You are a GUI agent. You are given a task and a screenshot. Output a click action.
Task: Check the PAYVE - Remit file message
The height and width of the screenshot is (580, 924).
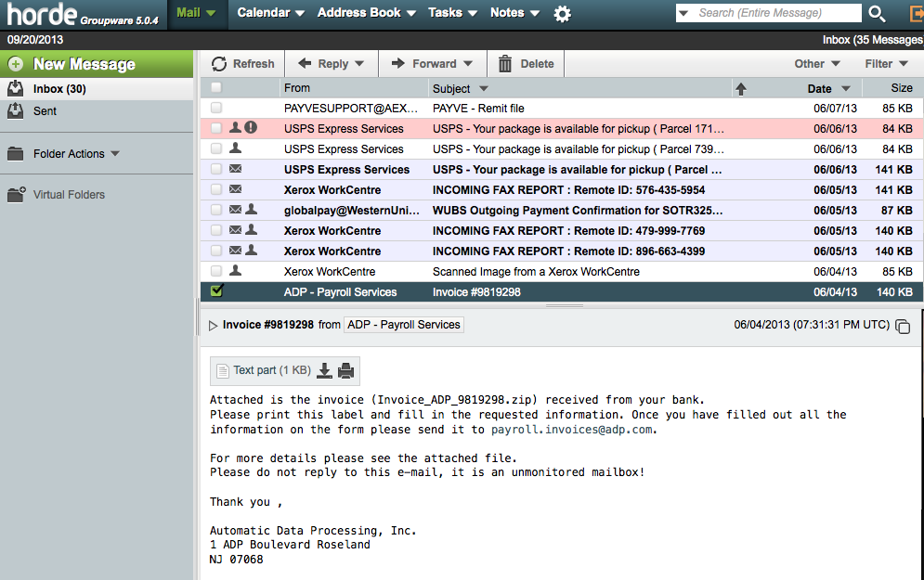click(216, 108)
